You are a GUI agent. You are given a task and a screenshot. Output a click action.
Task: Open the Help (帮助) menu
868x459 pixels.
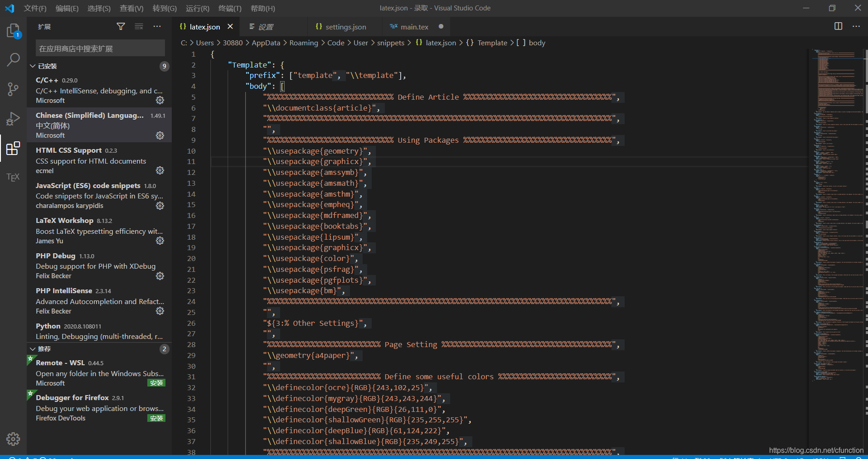(x=263, y=8)
